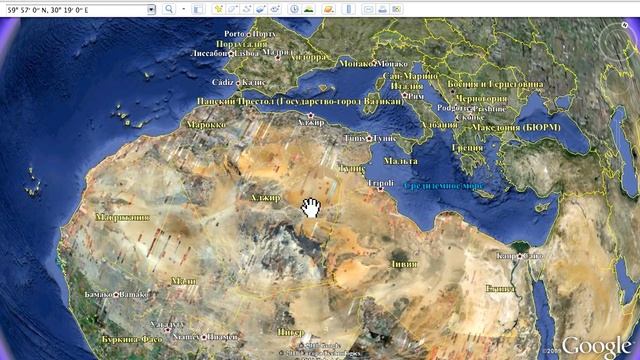Click the N north compass marker
This screenshot has height=360, width=640.
click(624, 25)
